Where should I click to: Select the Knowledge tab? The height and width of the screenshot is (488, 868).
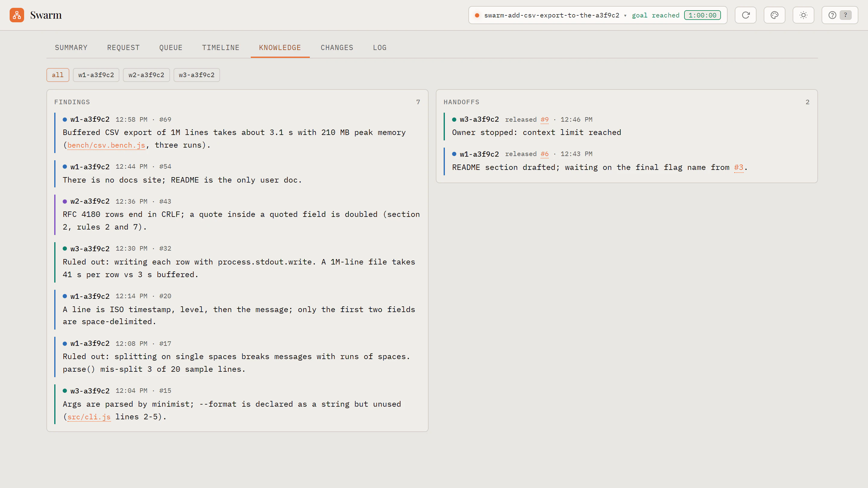click(x=280, y=48)
